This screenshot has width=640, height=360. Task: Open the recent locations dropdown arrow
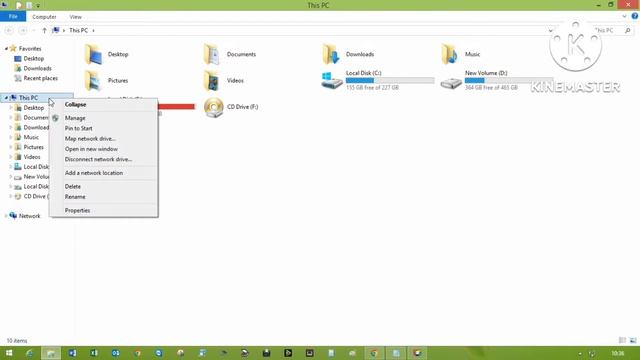click(34, 30)
